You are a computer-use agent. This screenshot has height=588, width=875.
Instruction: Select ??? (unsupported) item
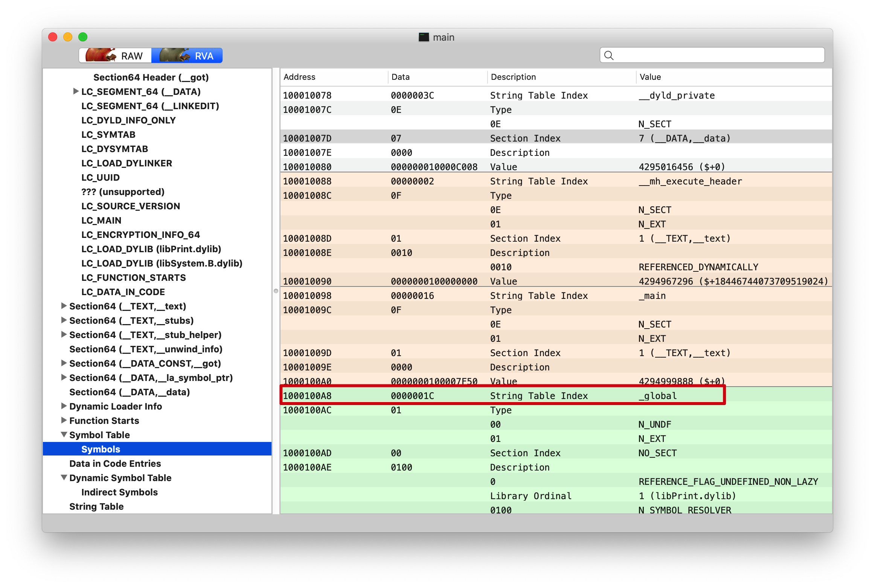123,192
